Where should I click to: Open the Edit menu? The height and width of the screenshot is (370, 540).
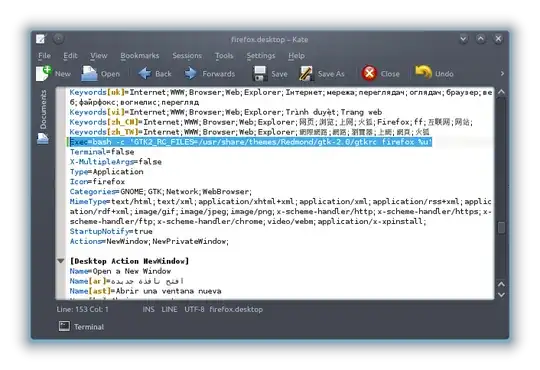(70, 55)
